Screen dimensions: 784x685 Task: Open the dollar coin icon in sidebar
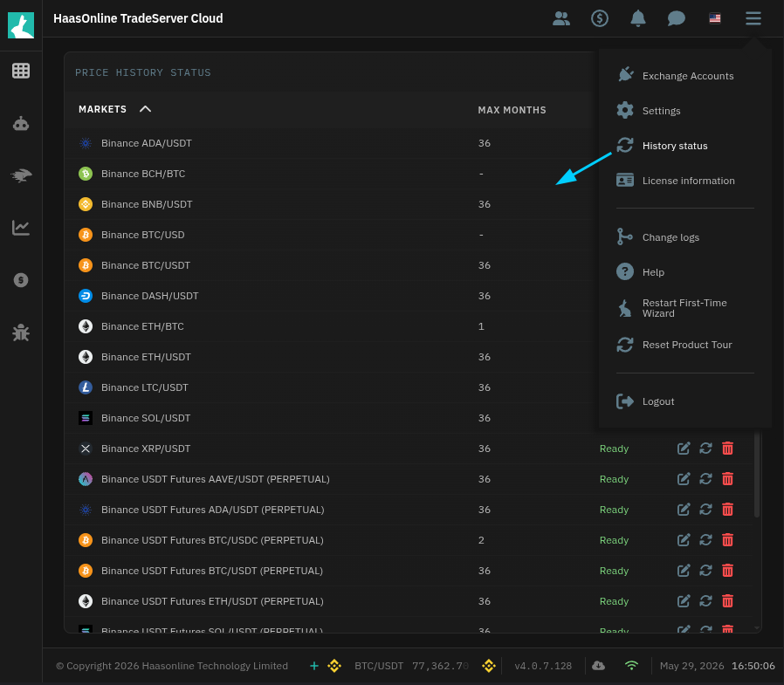pos(20,280)
